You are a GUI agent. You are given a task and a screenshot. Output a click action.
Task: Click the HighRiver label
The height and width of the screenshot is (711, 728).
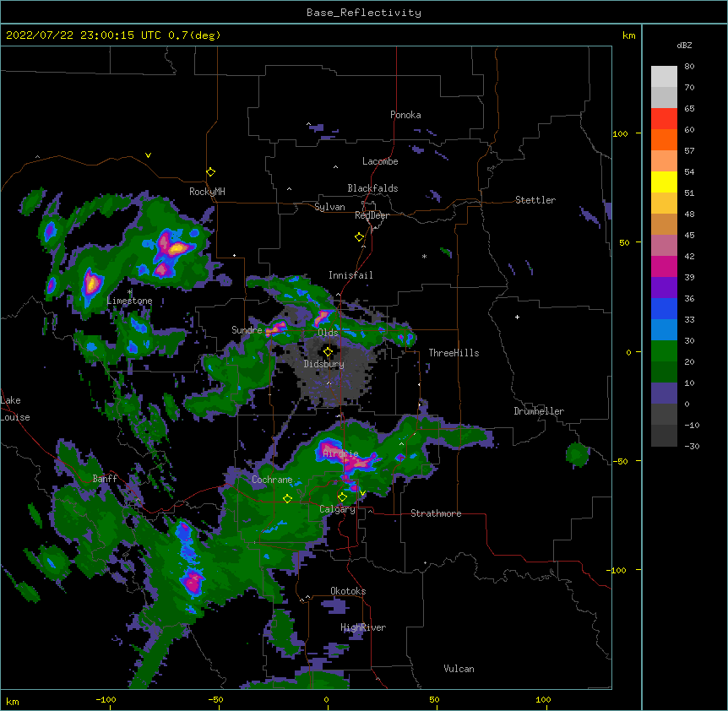click(x=363, y=627)
